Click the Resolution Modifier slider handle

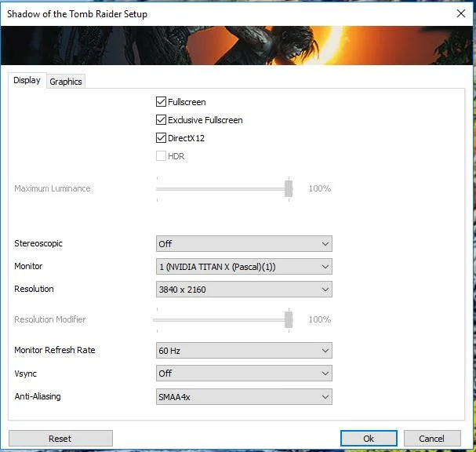(x=289, y=319)
